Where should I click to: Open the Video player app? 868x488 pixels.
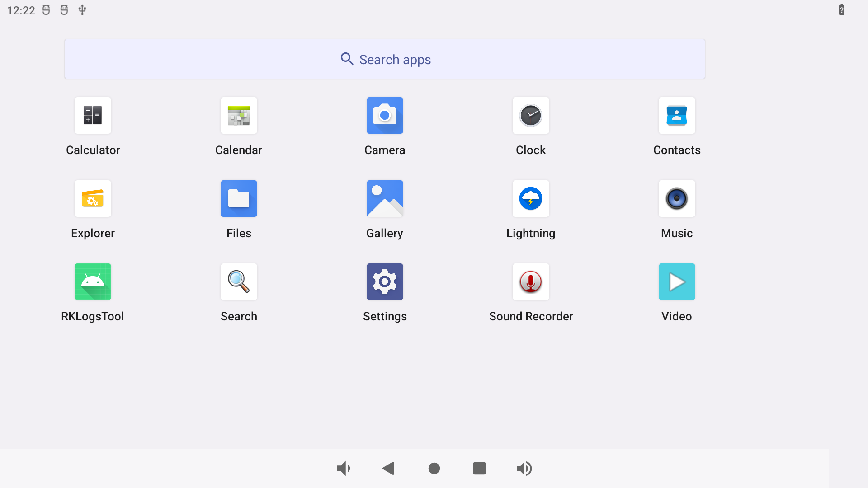(x=677, y=282)
